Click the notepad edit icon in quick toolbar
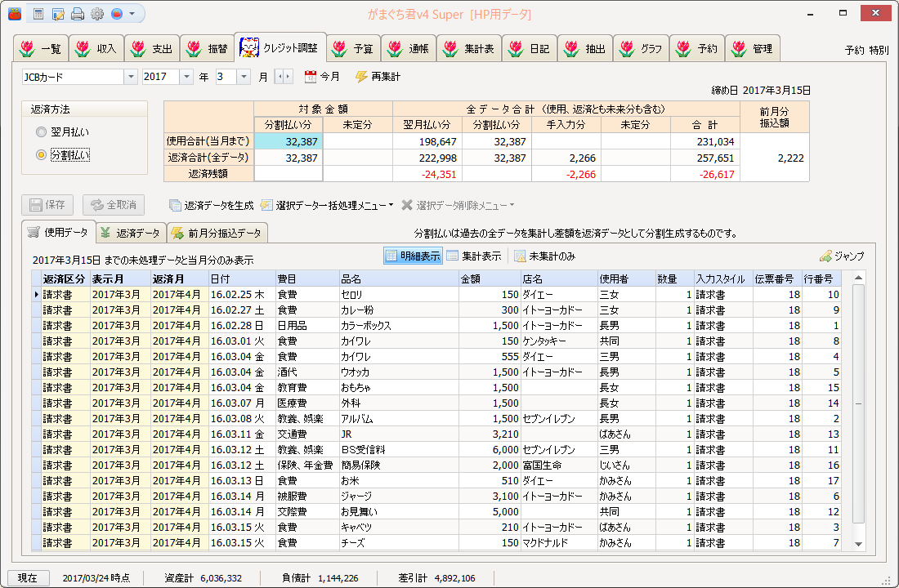 pos(58,14)
